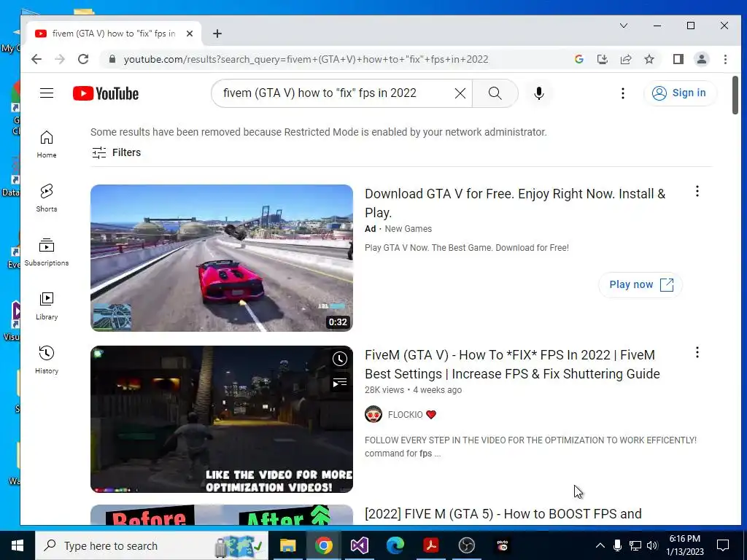The image size is (747, 560).
Task: Open Home in the sidebar
Action: [x=47, y=144]
